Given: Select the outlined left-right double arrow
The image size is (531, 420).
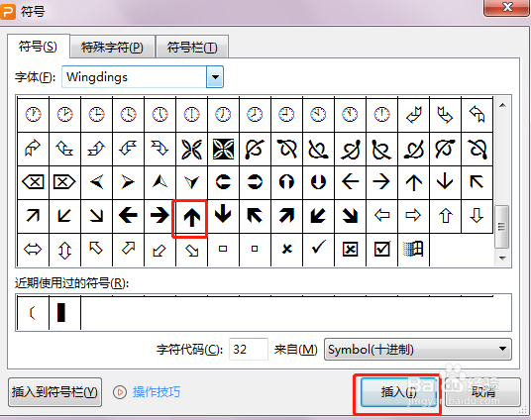Looking at the screenshot, I should tap(33, 250).
